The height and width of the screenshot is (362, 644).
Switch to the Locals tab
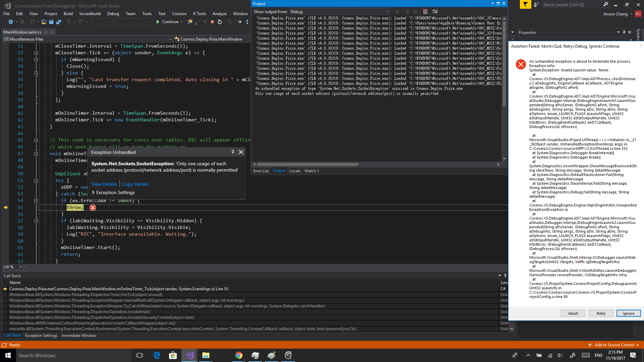pos(295,171)
